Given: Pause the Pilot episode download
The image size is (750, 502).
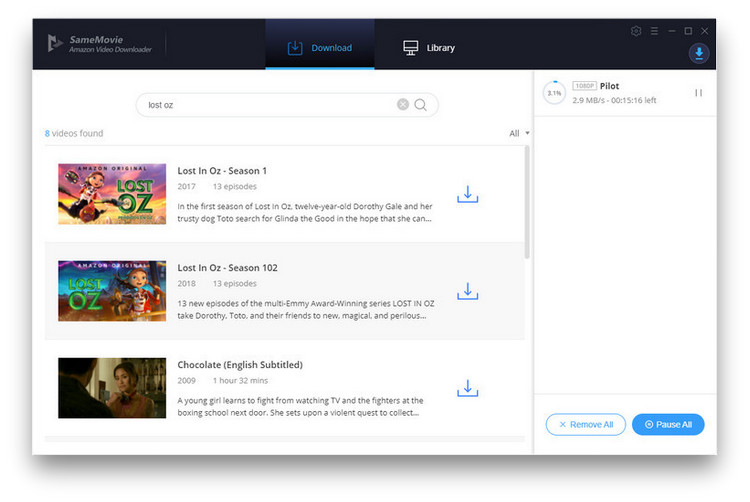Looking at the screenshot, I should (x=698, y=93).
